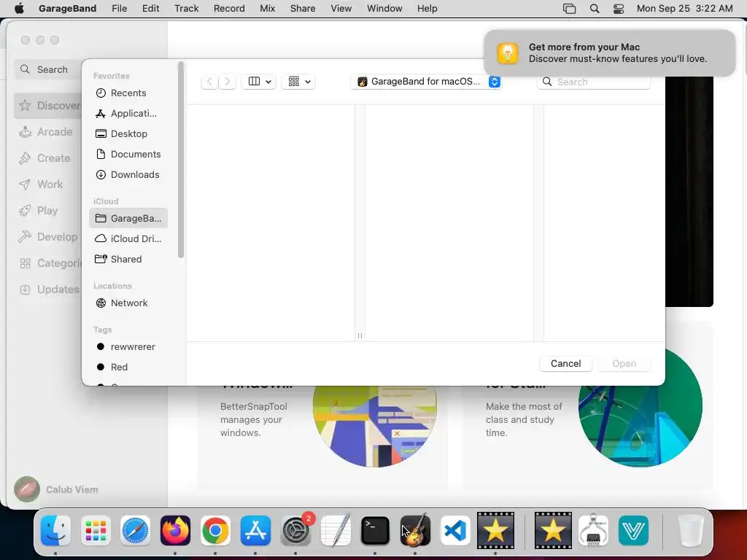This screenshot has height=560, width=747.
Task: Open Control Center in menu bar
Action: pos(619,9)
